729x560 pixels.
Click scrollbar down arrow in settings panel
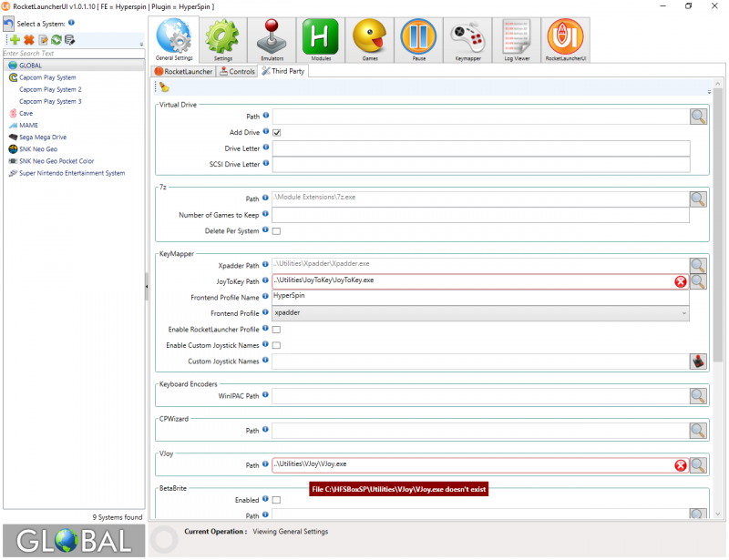pyautogui.click(x=718, y=514)
